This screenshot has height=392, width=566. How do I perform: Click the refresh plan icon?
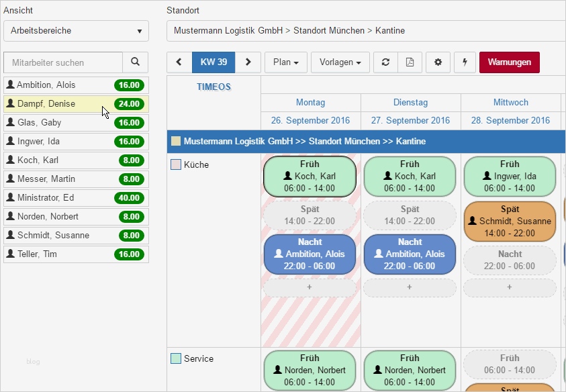click(x=385, y=62)
